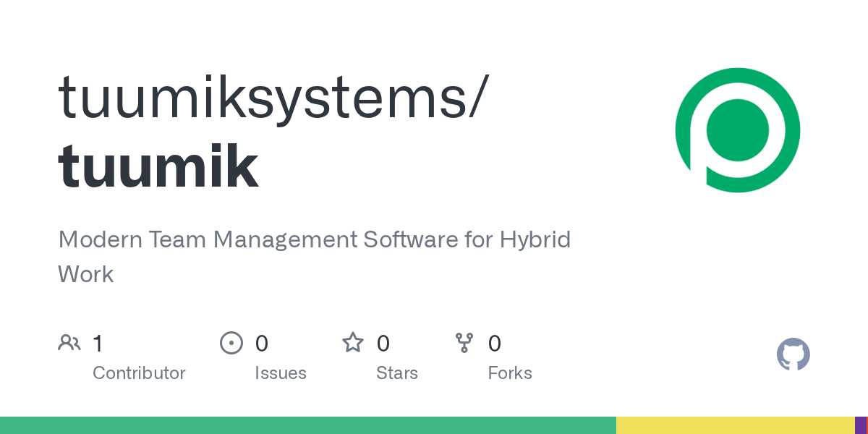
Task: Click the purple language bar segment
Action: tap(860, 425)
